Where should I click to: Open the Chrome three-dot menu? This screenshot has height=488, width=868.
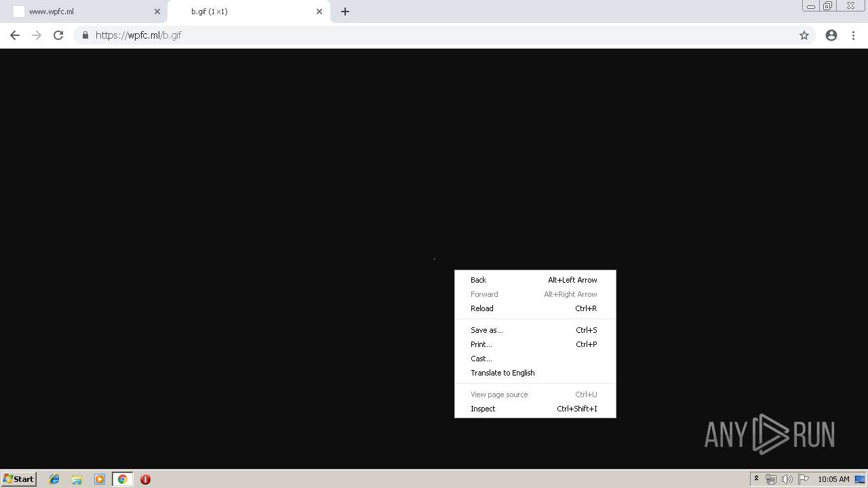(853, 35)
